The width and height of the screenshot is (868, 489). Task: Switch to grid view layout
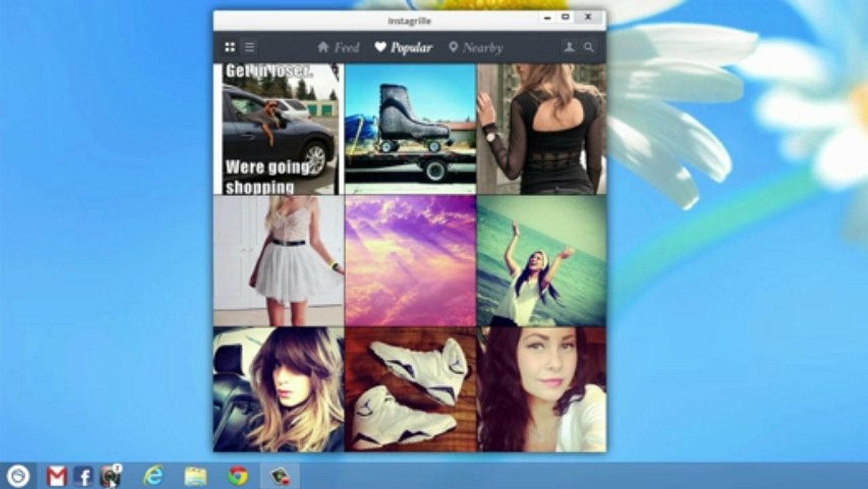[x=230, y=47]
